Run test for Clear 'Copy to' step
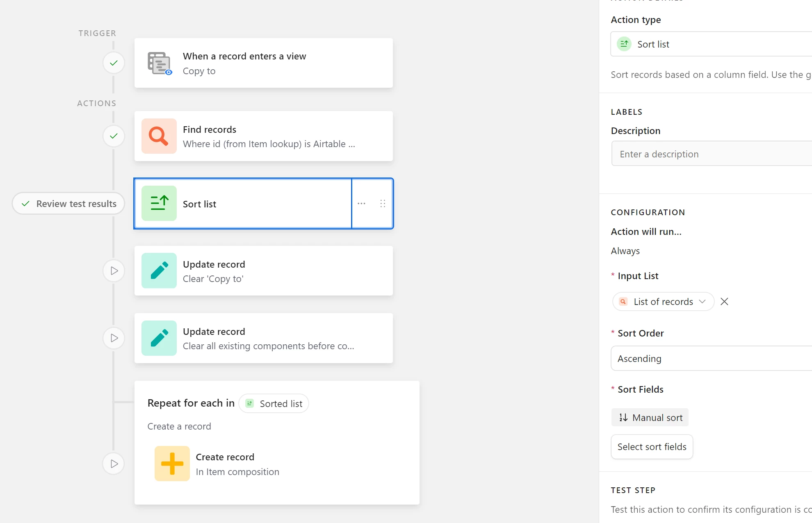812x523 pixels. [x=114, y=271]
